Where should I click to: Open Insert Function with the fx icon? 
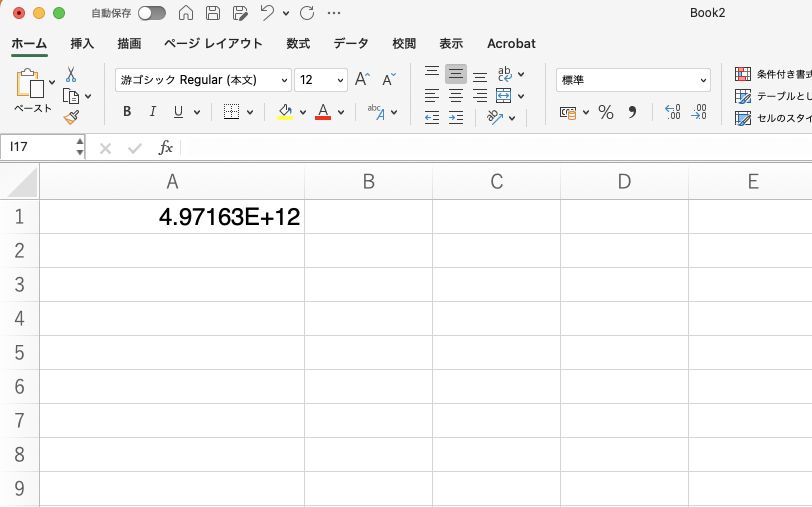pos(166,148)
